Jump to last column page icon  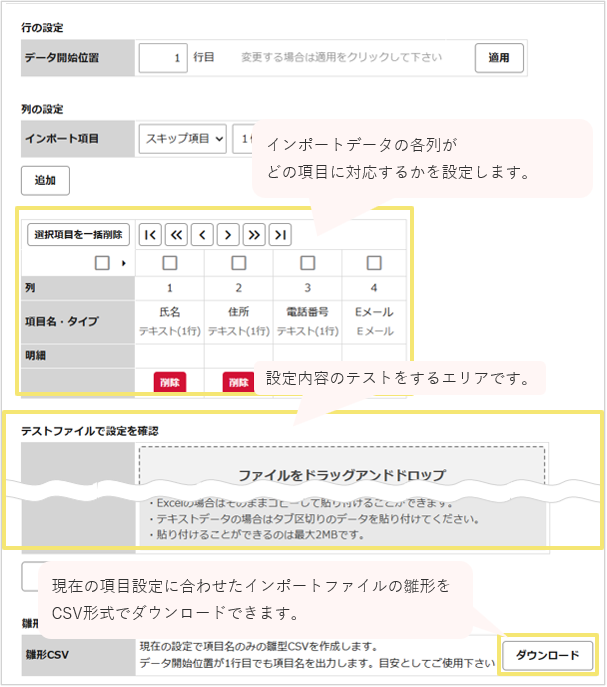pyautogui.click(x=280, y=235)
